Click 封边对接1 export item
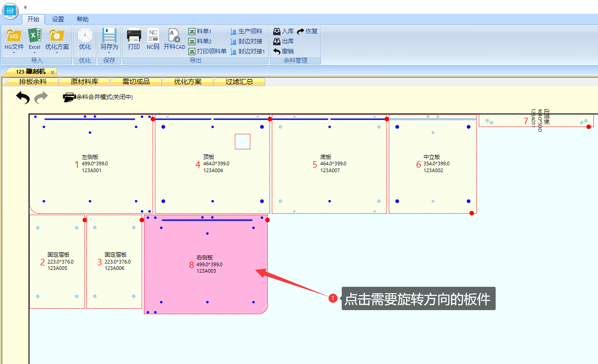The width and height of the screenshot is (598, 364). [248, 51]
